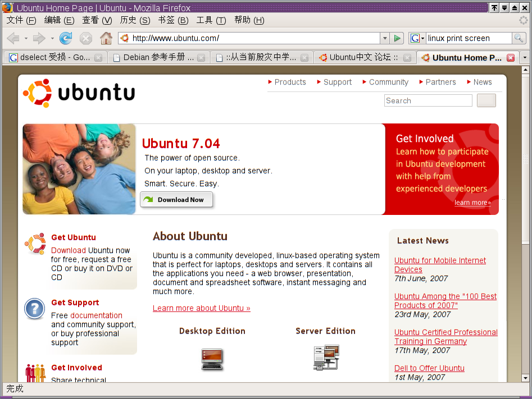Click the Get Ubuntu circle-of-friends icon
Image resolution: width=532 pixels, height=399 pixels.
coord(35,244)
